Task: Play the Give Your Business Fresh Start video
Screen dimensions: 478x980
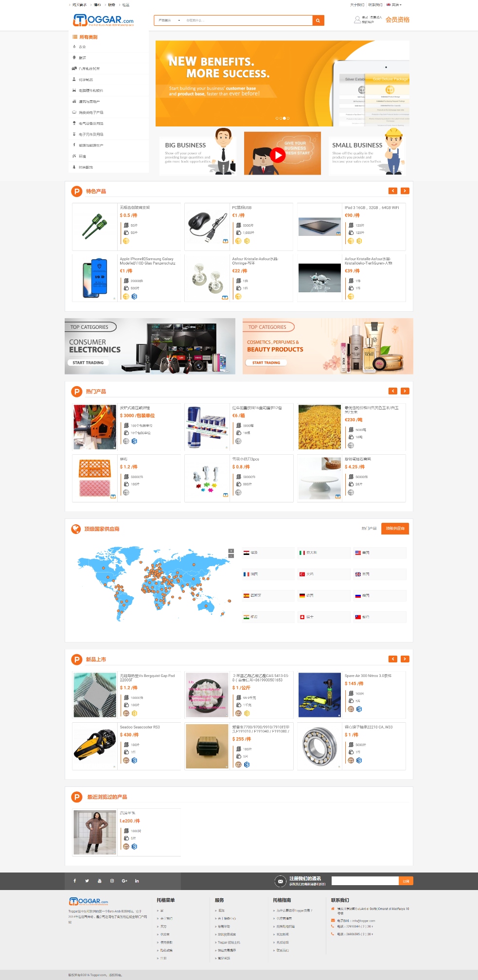Action: tap(278, 155)
